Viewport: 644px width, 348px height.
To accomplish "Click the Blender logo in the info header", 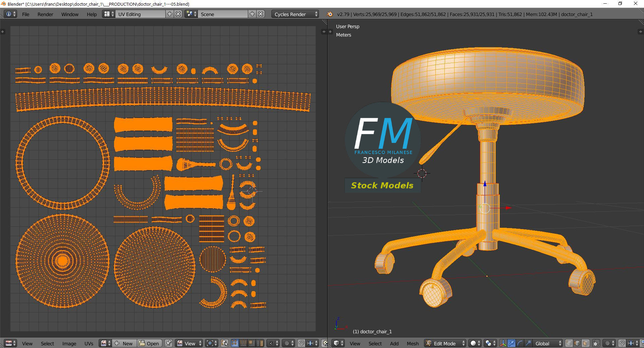I will tap(330, 14).
